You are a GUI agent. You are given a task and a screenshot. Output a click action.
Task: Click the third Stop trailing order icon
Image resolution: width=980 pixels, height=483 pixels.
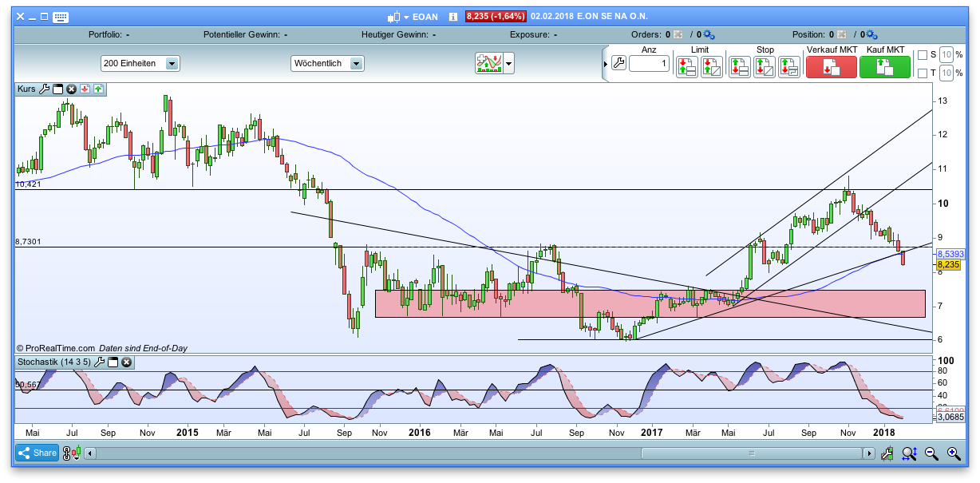pyautogui.click(x=789, y=67)
